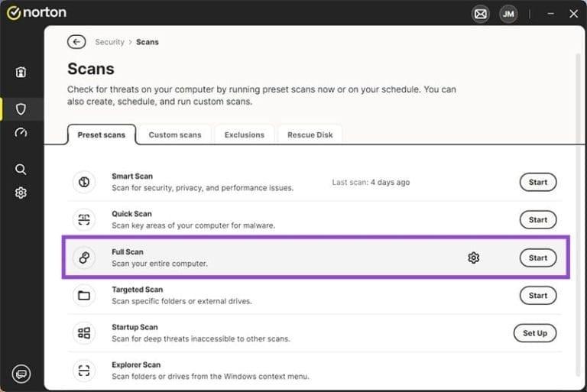Screen dimensions: 587x392
Task: Select the Smart Scan title
Action: click(132, 176)
